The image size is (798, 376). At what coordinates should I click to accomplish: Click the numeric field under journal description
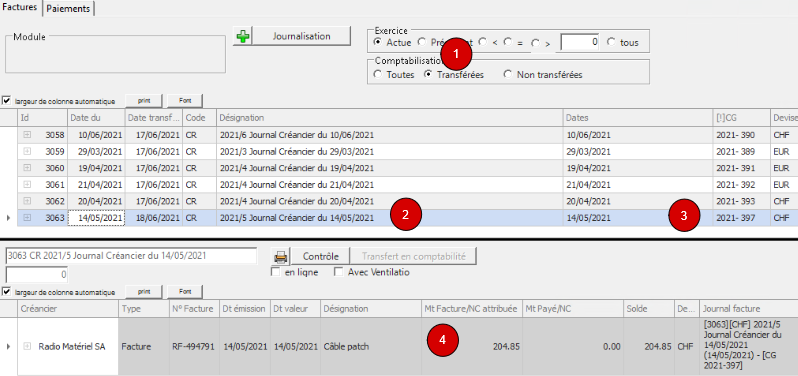[x=37, y=275]
